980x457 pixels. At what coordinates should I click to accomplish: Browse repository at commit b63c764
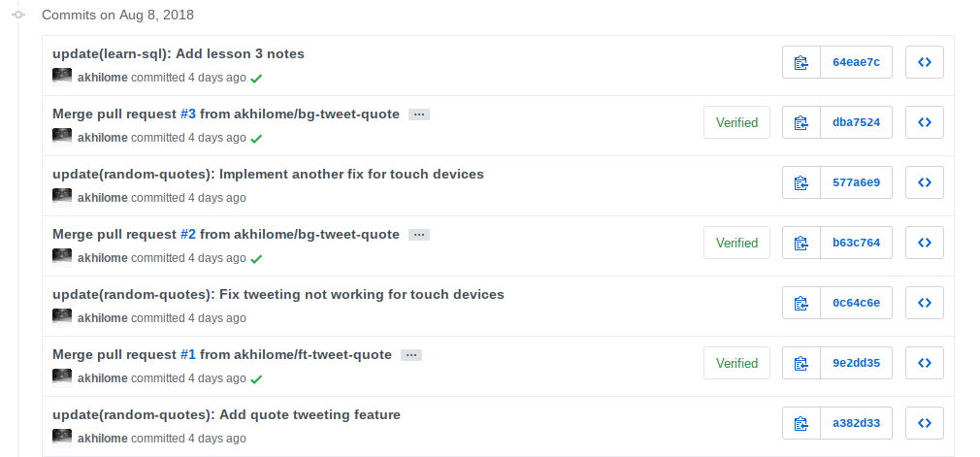pos(925,244)
